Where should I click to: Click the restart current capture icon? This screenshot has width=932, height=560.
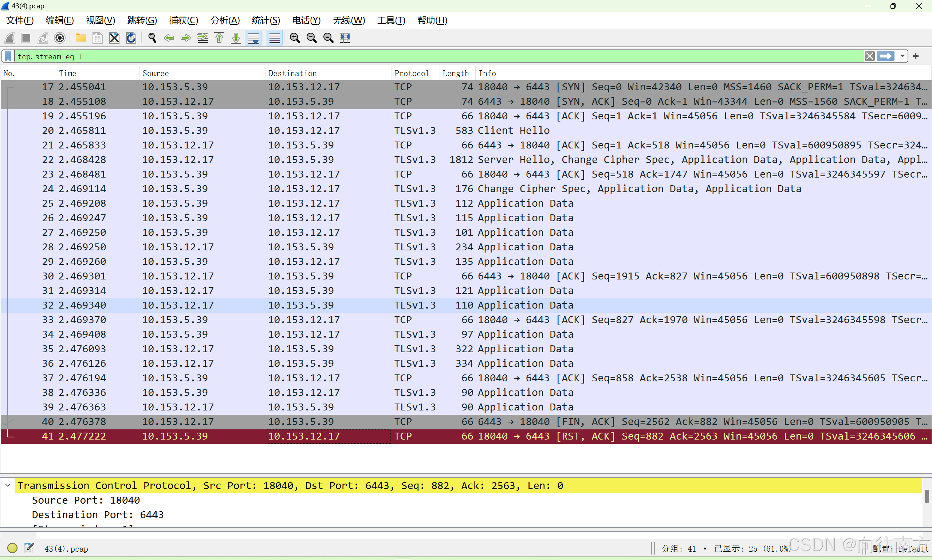point(43,38)
